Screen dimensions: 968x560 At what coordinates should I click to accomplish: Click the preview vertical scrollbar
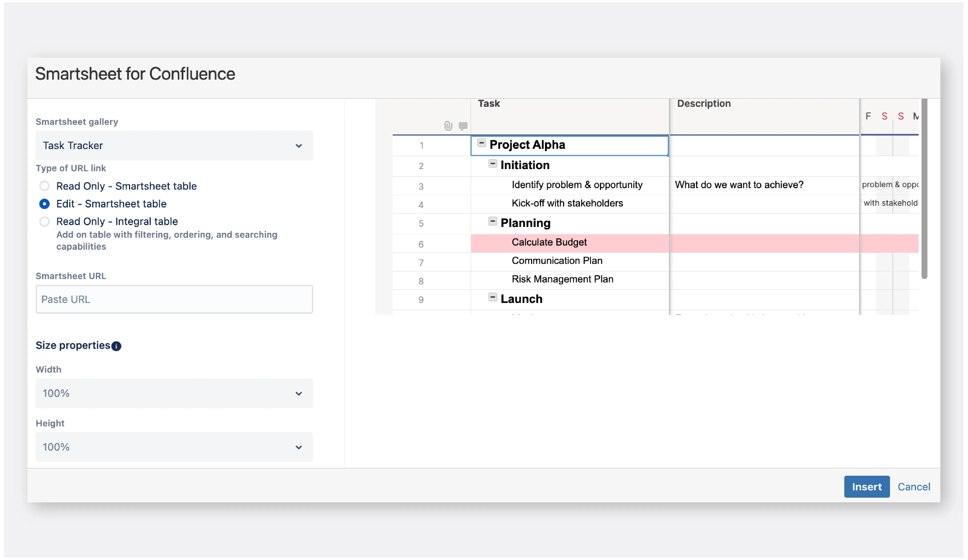[924, 188]
